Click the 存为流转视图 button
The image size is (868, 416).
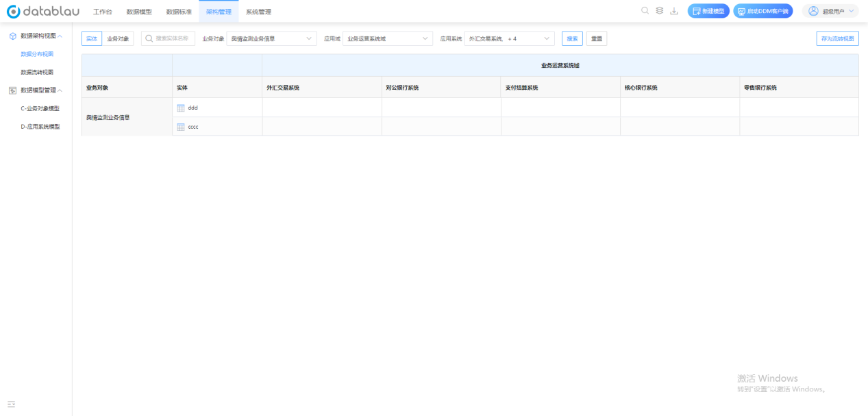tap(838, 39)
